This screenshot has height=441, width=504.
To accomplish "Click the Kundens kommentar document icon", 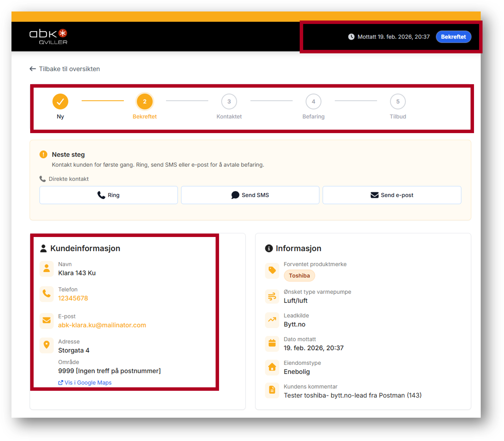I will [x=272, y=390].
